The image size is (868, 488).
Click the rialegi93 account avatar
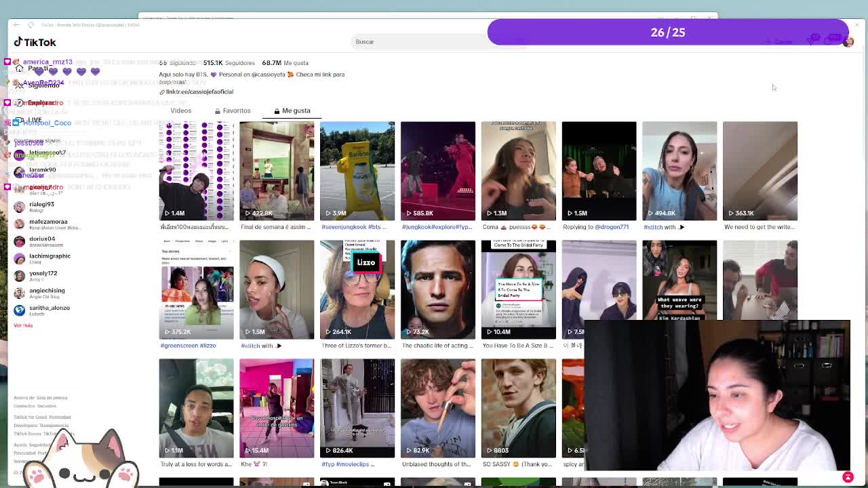[20, 207]
